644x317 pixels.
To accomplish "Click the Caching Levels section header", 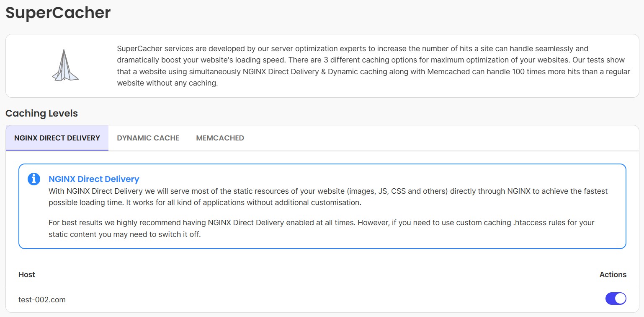I will coord(41,113).
